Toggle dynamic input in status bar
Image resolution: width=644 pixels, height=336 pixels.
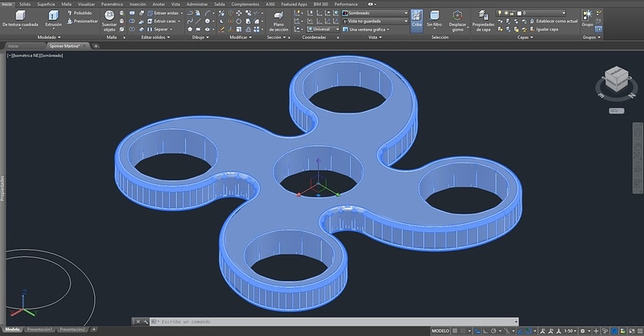click(477, 330)
